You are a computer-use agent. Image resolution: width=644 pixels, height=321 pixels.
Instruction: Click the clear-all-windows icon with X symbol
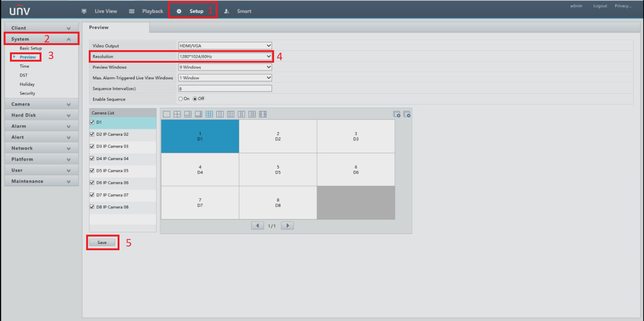click(407, 115)
